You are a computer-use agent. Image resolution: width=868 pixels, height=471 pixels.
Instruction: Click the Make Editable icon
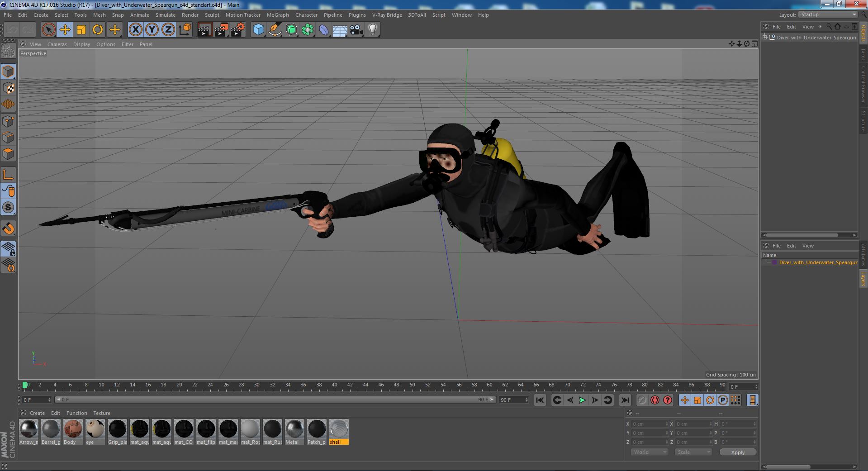8,51
